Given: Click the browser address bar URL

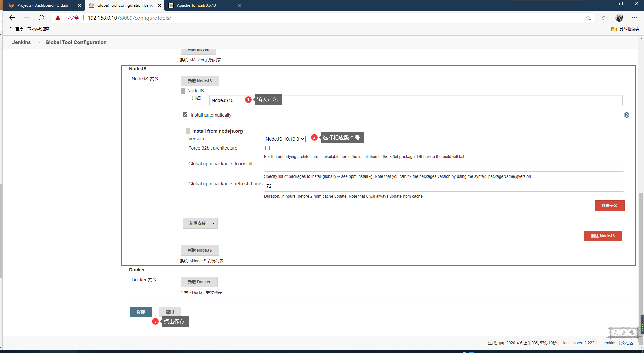Looking at the screenshot, I should [x=129, y=18].
